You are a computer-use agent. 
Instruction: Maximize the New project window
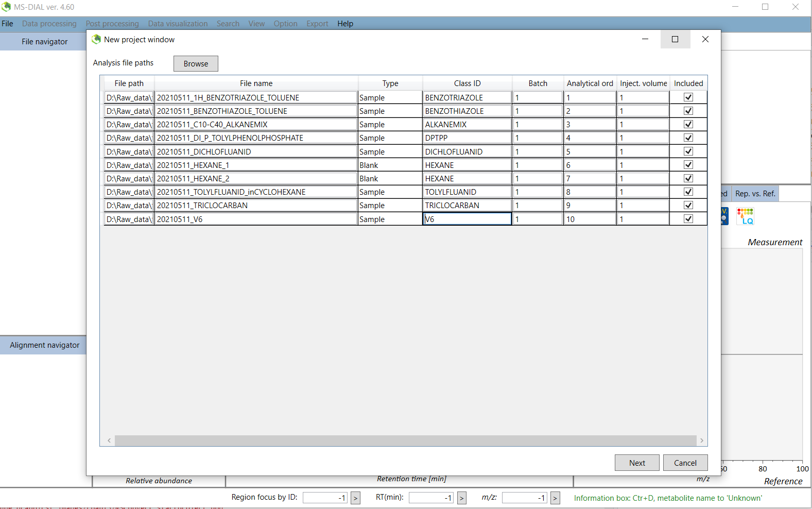point(675,39)
